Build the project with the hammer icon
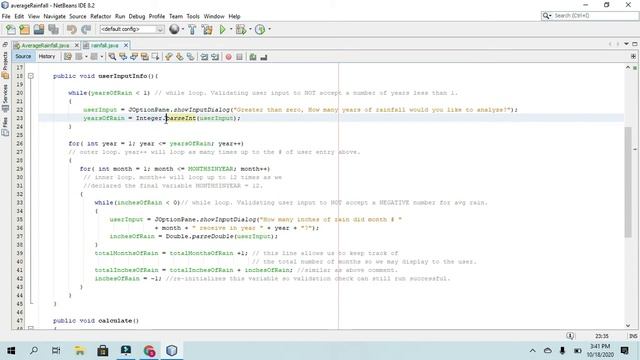Screen dimensions: 640x360 (x=192, y=29)
